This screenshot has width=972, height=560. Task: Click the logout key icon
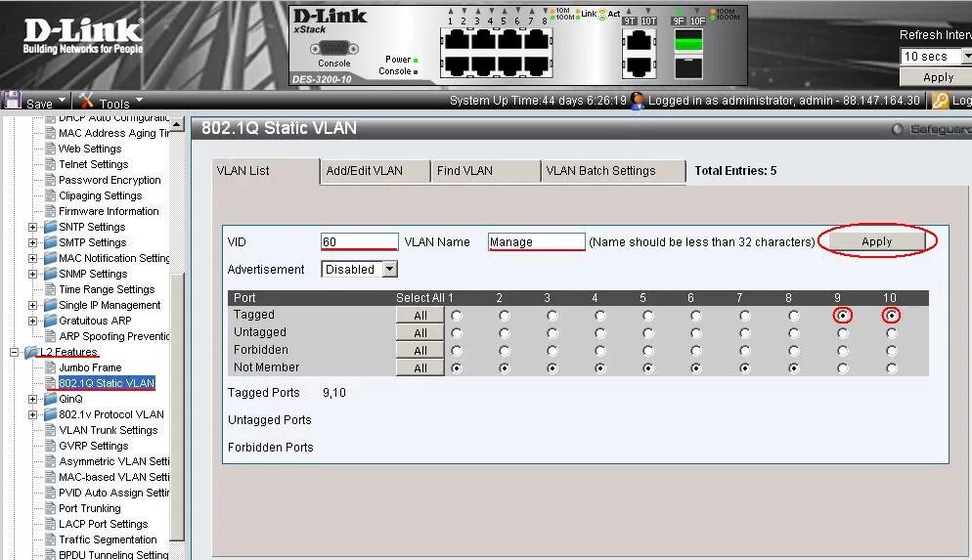pyautogui.click(x=941, y=101)
